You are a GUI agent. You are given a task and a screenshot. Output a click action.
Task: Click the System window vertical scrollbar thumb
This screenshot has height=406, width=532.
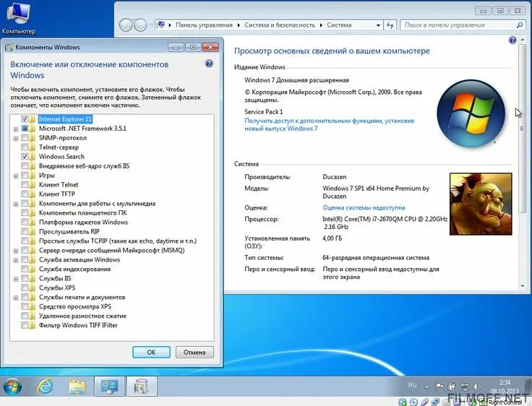[522, 128]
